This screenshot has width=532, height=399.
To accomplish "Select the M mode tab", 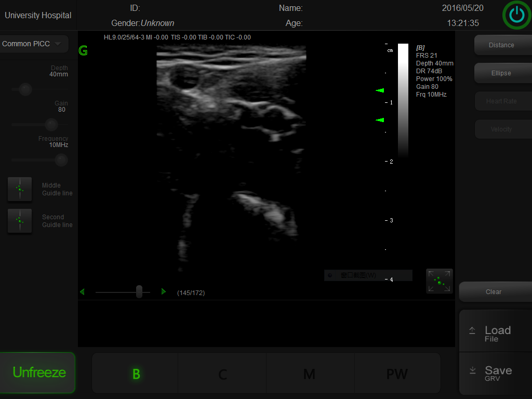I will [x=310, y=374].
